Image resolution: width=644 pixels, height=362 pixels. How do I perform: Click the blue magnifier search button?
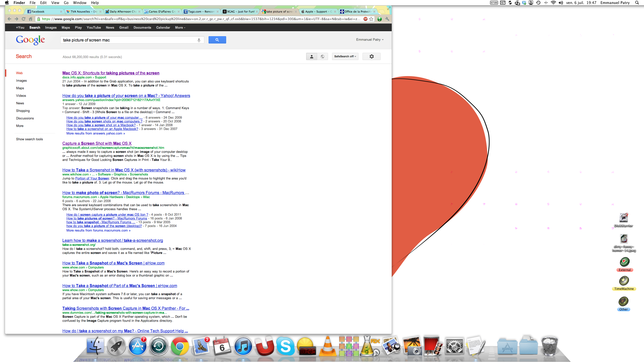pyautogui.click(x=217, y=40)
